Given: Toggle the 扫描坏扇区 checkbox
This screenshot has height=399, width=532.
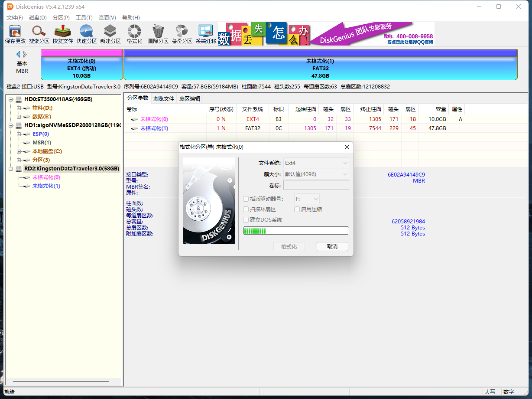Looking at the screenshot, I should pos(246,209).
